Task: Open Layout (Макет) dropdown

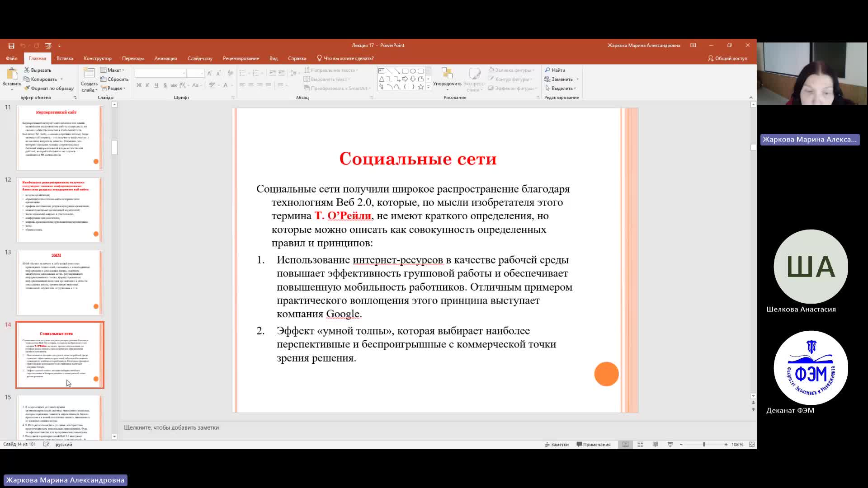Action: [x=113, y=70]
